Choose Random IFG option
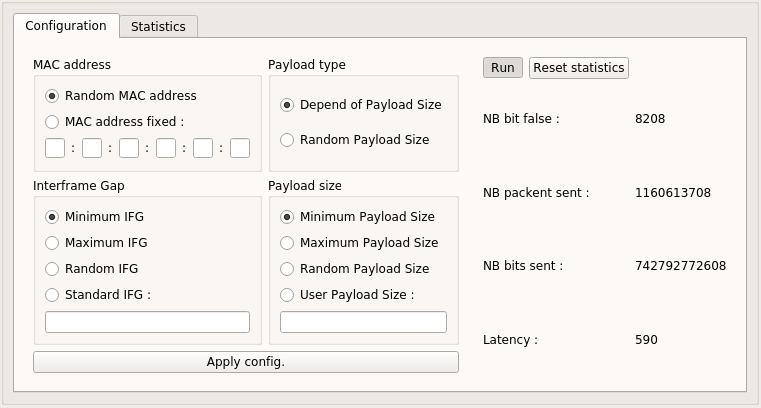Image resolution: width=761 pixels, height=408 pixels. [x=91, y=269]
